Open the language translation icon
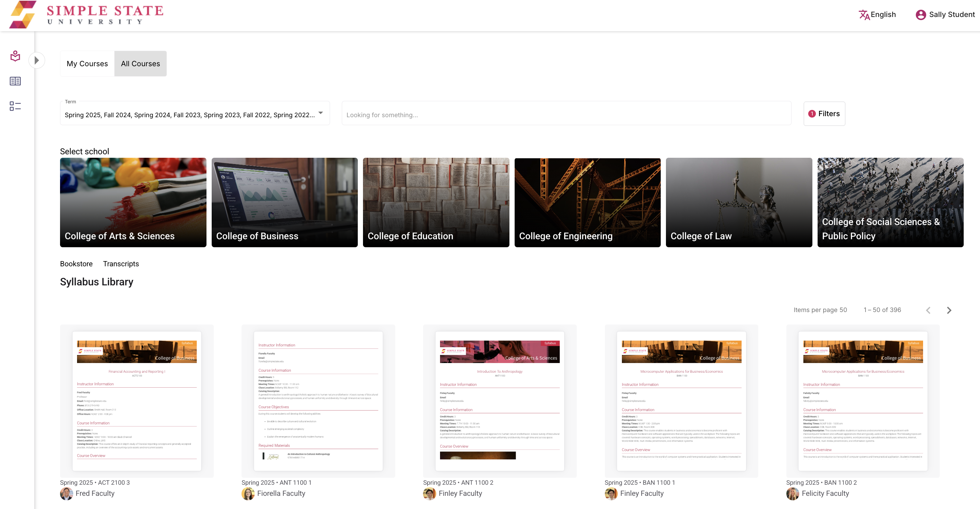Image resolution: width=980 pixels, height=509 pixels. [864, 15]
